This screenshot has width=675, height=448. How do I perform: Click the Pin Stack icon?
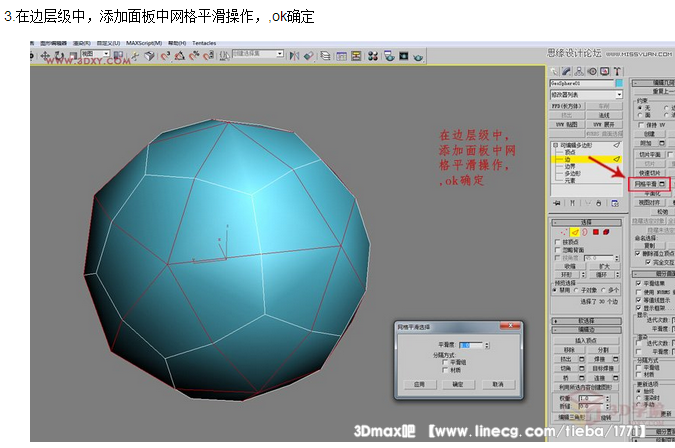tap(557, 204)
